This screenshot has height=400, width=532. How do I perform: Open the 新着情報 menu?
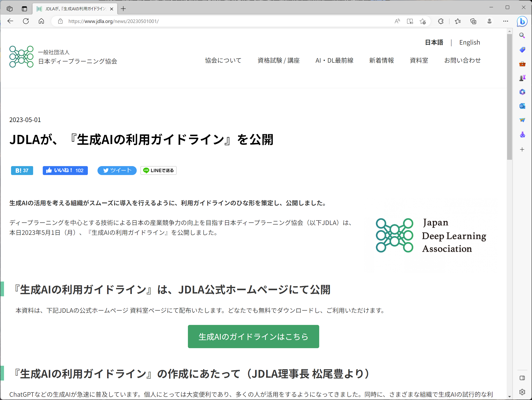(381, 60)
